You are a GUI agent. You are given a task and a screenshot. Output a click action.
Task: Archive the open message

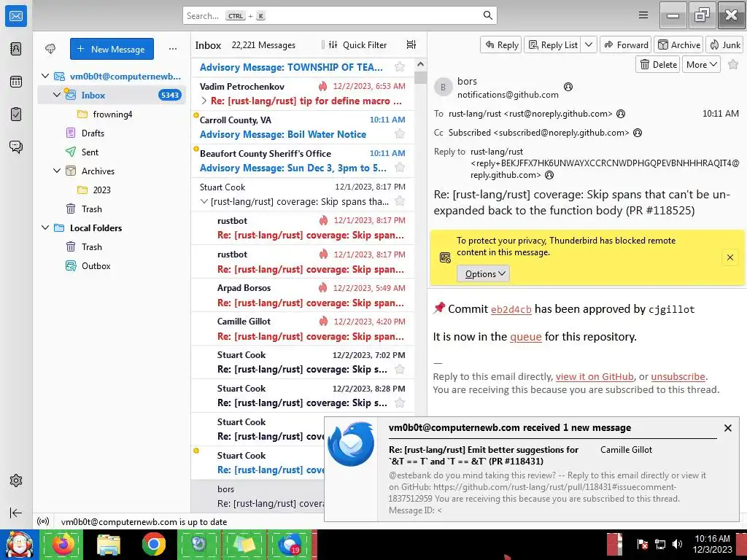pos(679,44)
